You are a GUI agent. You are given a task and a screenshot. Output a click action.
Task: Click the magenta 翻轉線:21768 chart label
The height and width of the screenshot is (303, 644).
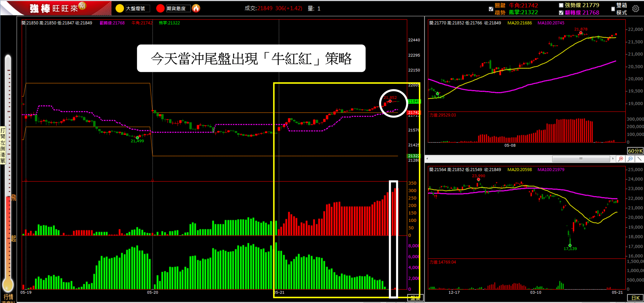tap(112, 23)
